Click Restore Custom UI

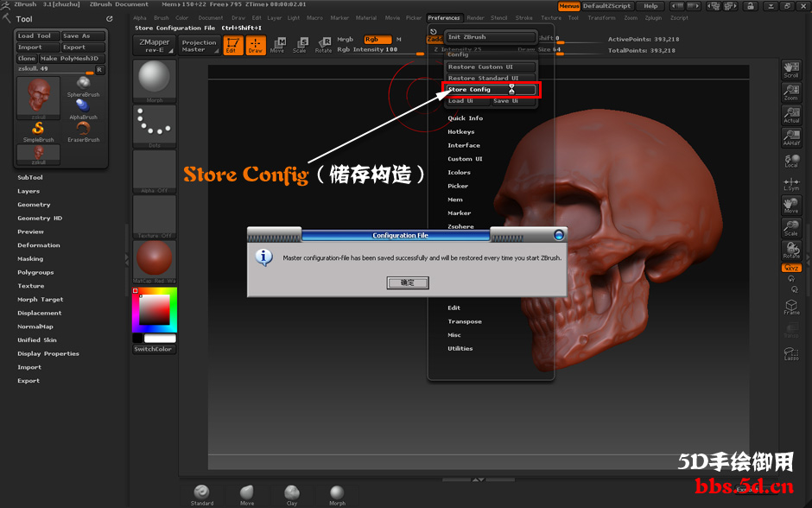click(491, 67)
